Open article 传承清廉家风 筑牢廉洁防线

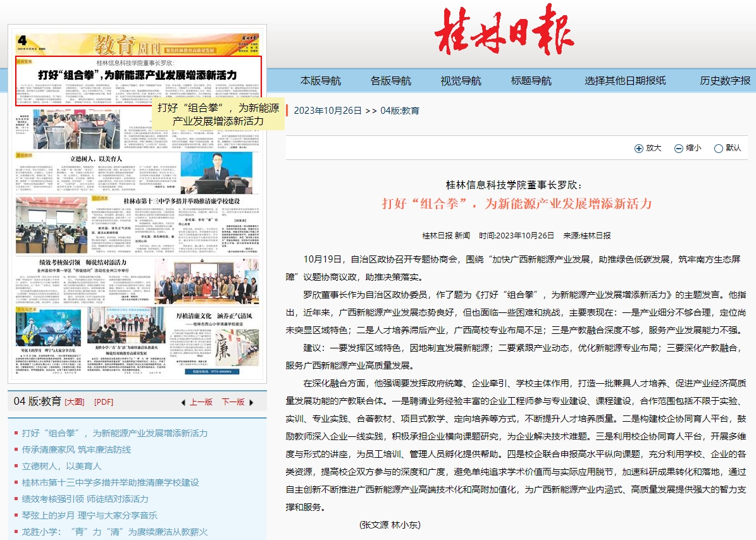coord(76,450)
